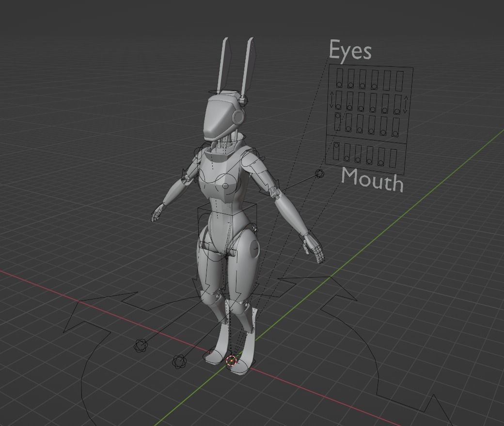Select the round hip joint disc on the thigh
Screen dimensions: 504x426
coord(254,249)
